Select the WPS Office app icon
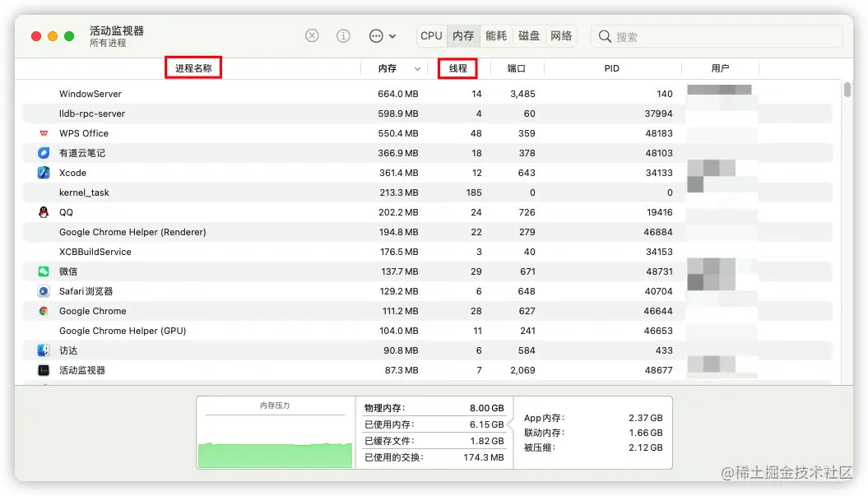The width and height of the screenshot is (868, 496). 44,133
